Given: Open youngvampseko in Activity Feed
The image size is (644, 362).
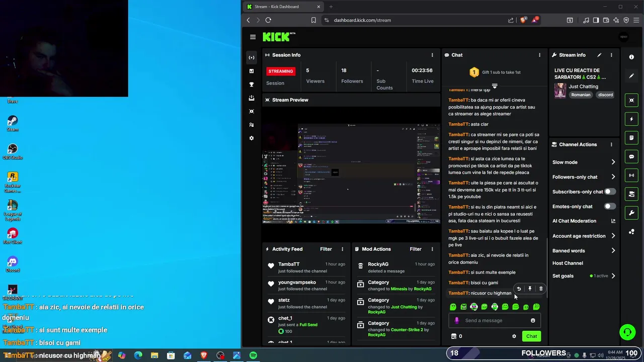Looking at the screenshot, I should [306, 285].
